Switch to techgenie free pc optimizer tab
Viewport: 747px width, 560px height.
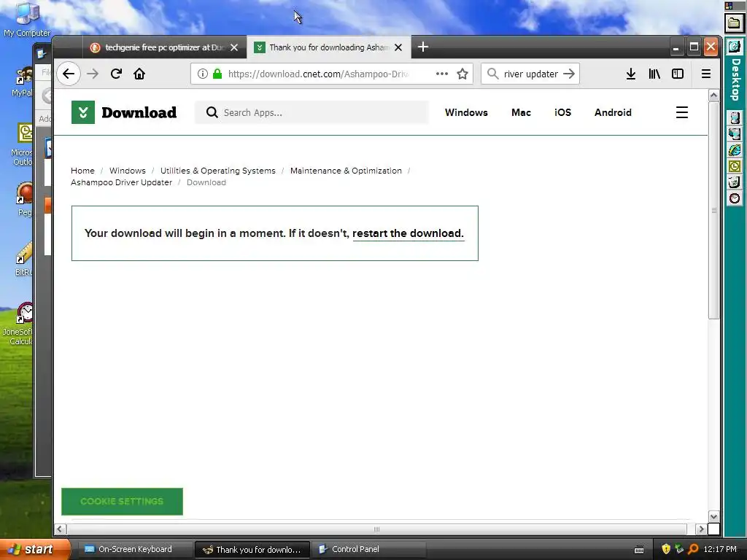pyautogui.click(x=164, y=47)
